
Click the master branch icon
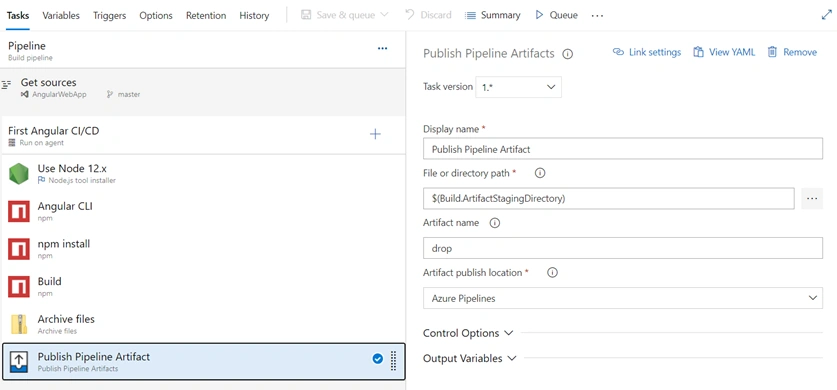[x=110, y=94]
